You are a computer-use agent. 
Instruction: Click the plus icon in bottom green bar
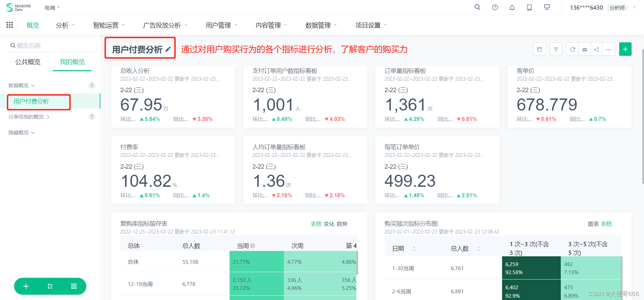[x=26, y=286]
